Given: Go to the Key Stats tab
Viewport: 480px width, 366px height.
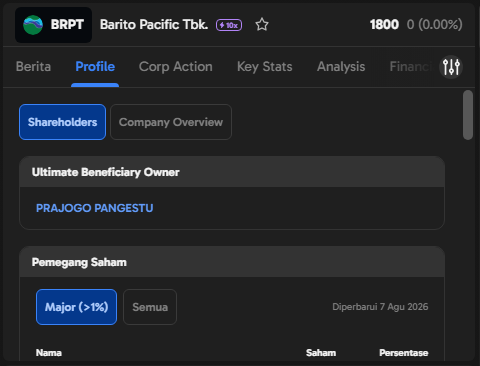Looking at the screenshot, I should pyautogui.click(x=265, y=67).
